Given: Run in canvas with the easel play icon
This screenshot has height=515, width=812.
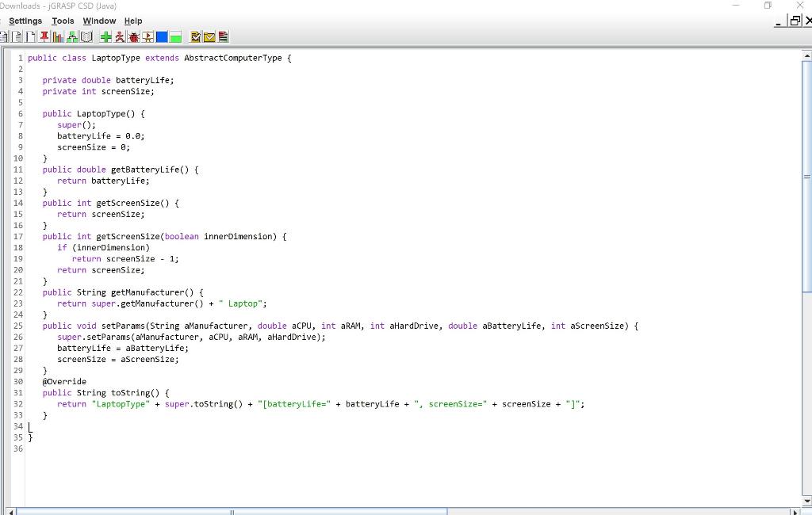Looking at the screenshot, I should [147, 36].
